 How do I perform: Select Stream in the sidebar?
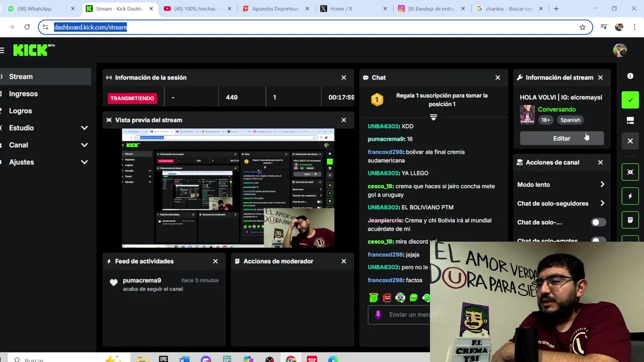point(45,76)
